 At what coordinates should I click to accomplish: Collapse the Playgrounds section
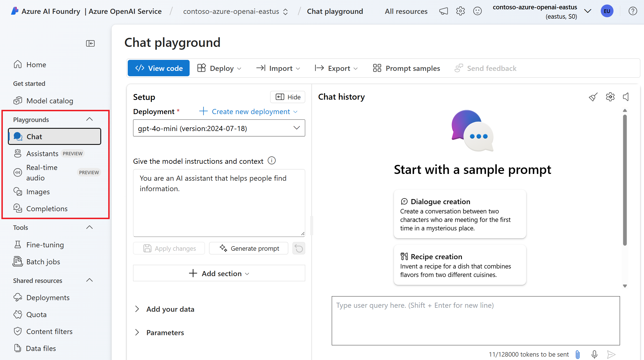click(x=89, y=119)
